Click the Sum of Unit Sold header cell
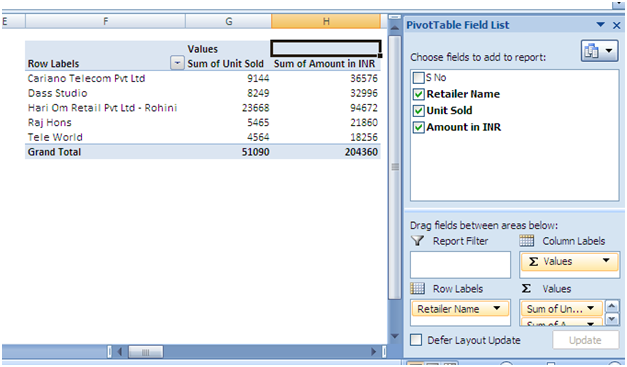 coord(226,64)
